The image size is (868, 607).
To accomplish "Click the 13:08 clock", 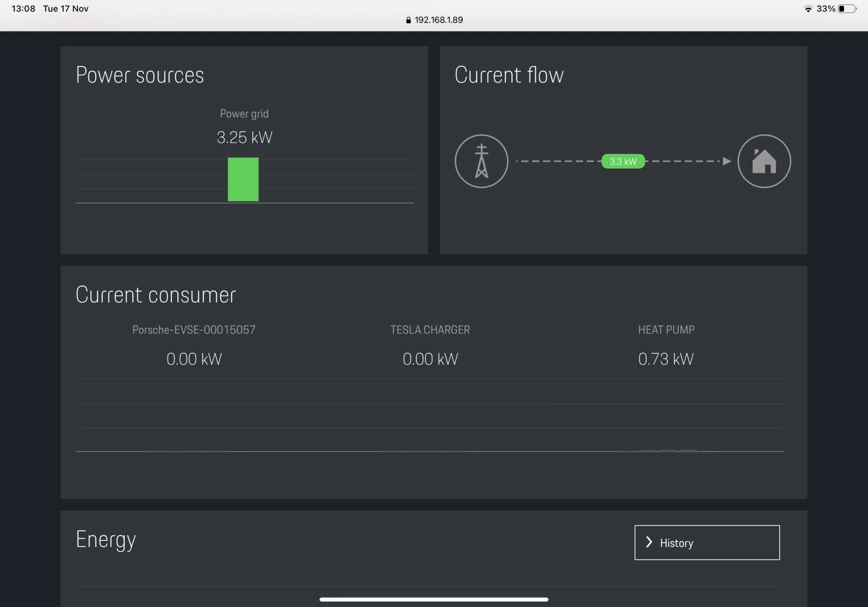I will [x=23, y=9].
